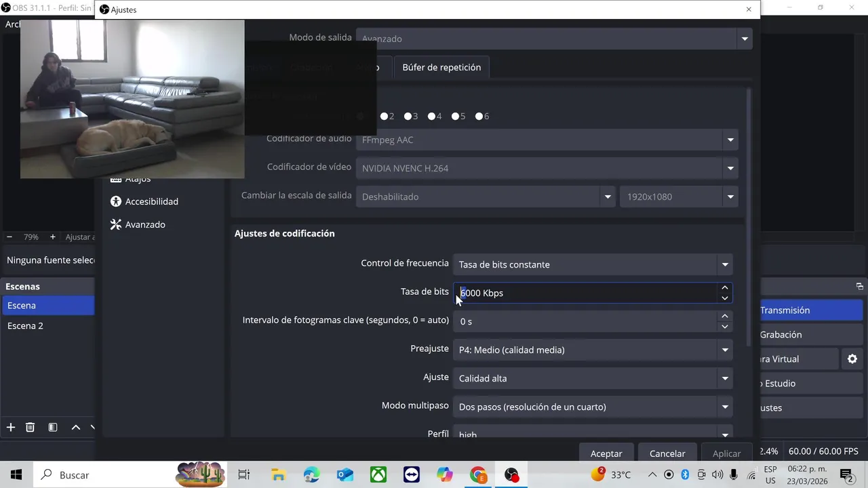Move the scene up with arrow icon
Image resolution: width=868 pixels, height=488 pixels.
coord(76,427)
